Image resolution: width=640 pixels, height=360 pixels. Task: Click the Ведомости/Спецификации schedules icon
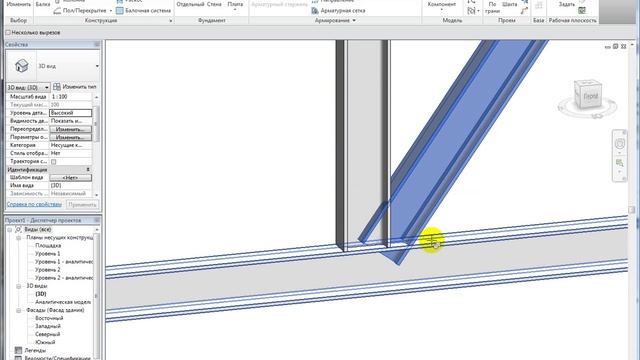coord(18,358)
